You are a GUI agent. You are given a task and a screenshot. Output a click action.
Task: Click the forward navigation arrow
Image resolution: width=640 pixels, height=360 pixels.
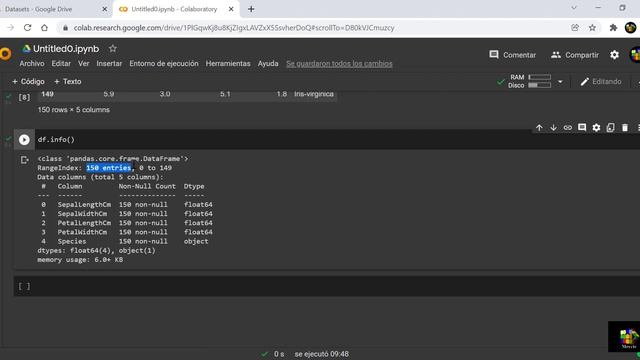point(11,28)
